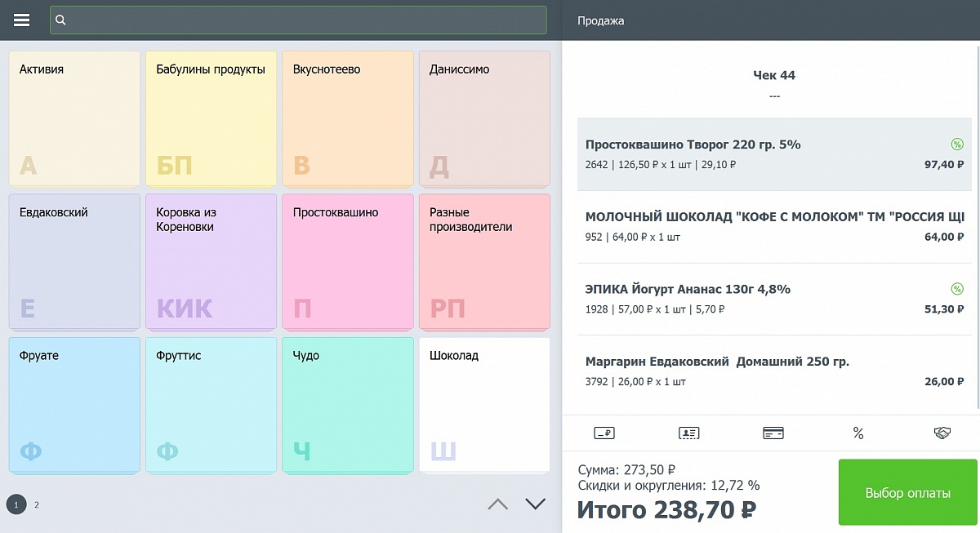This screenshot has width=980, height=533.
Task: Focus the product search field
Action: pyautogui.click(x=298, y=20)
